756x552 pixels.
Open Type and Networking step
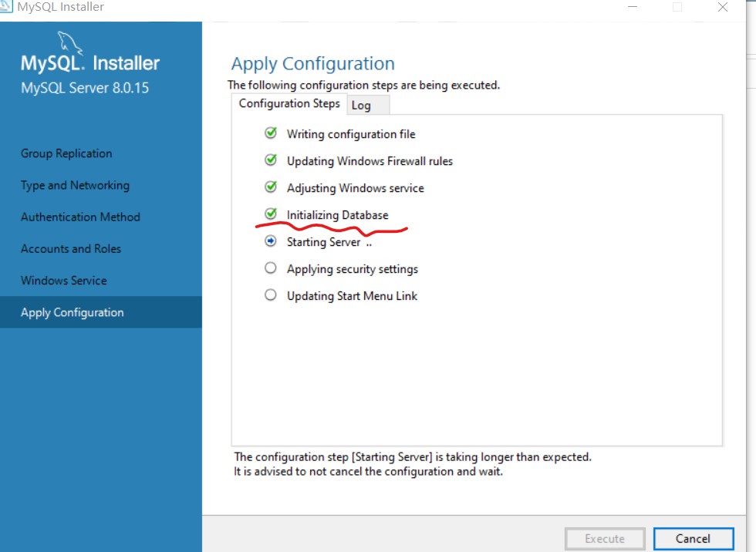pyautogui.click(x=76, y=186)
